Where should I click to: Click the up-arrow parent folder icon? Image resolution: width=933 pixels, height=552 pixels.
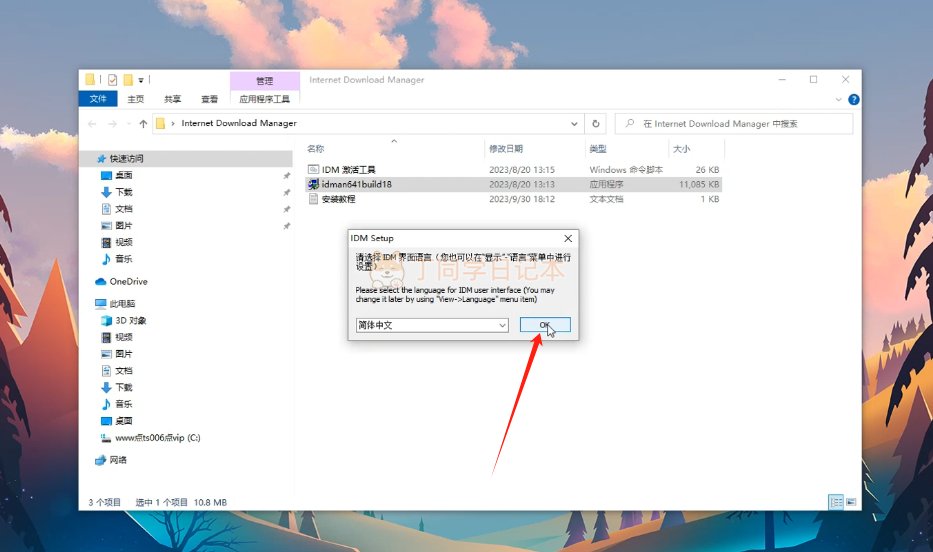click(143, 124)
